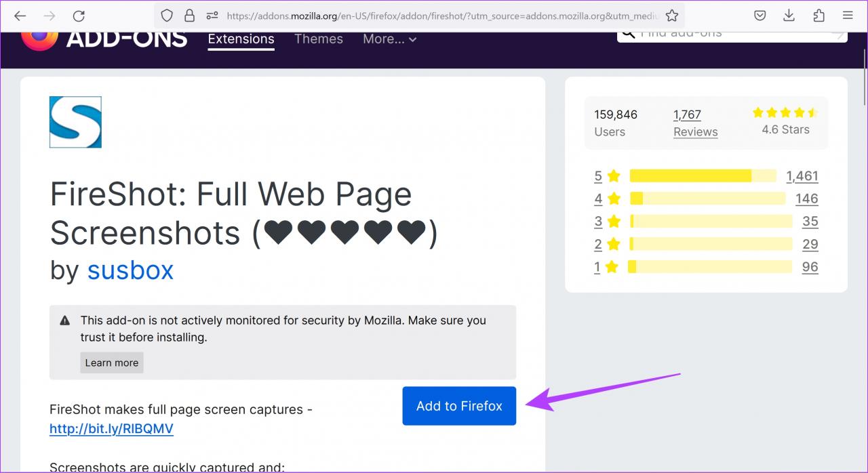This screenshot has height=473, width=868.
Task: Click the Learn more button
Action: tap(112, 363)
